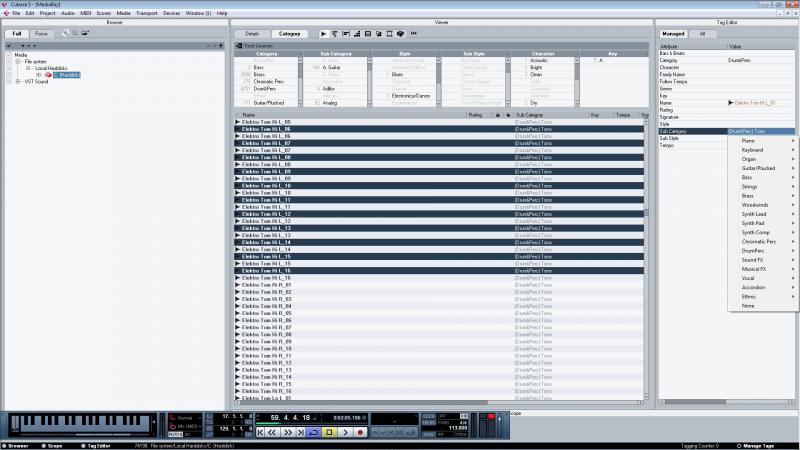Click the Tag Editor horizontal scrollbar
The width and height of the screenshot is (800, 450).
(x=727, y=402)
